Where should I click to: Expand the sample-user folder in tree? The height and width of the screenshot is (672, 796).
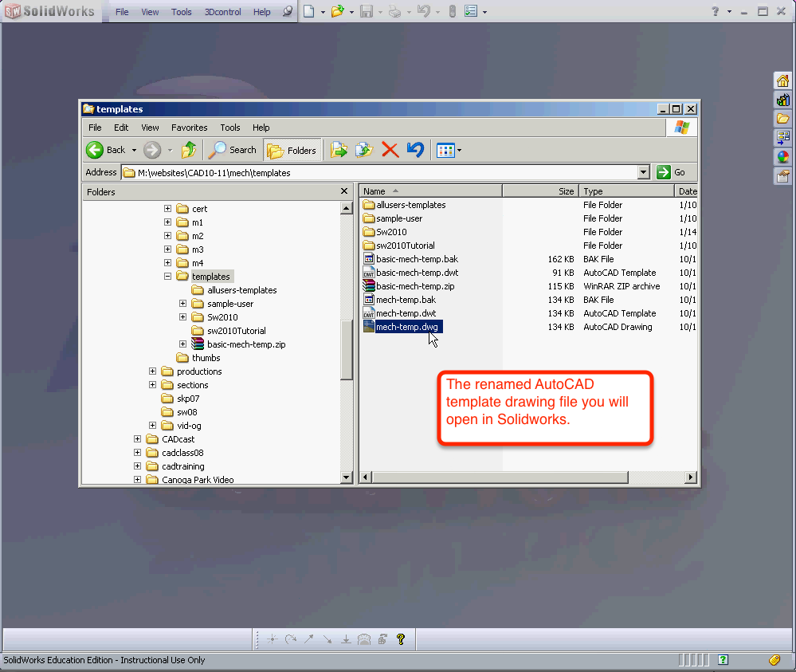[x=183, y=304]
